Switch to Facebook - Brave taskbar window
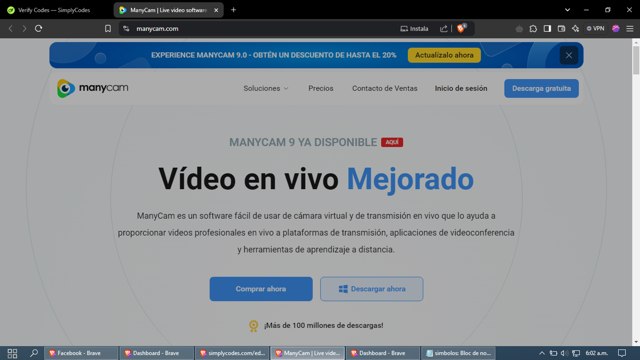 point(80,353)
